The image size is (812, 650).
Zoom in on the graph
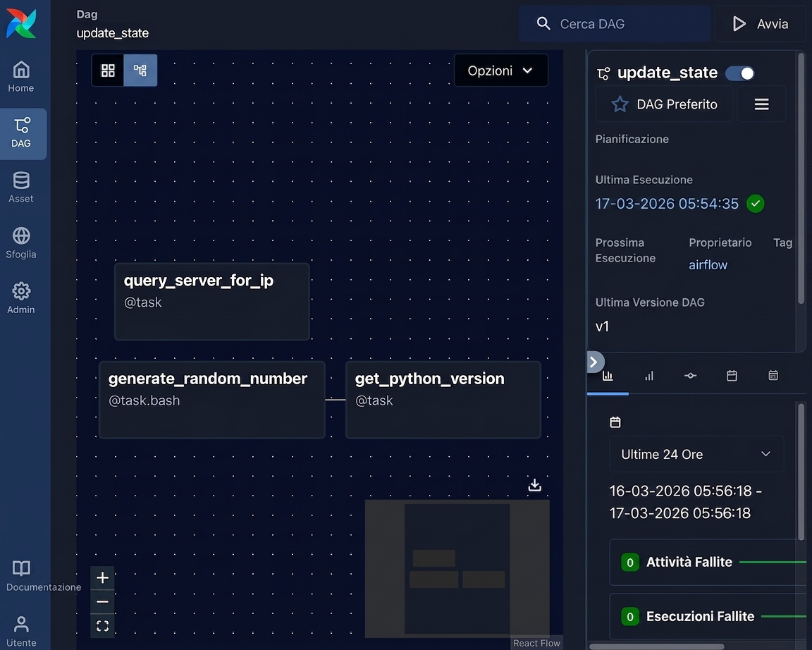tap(102, 577)
